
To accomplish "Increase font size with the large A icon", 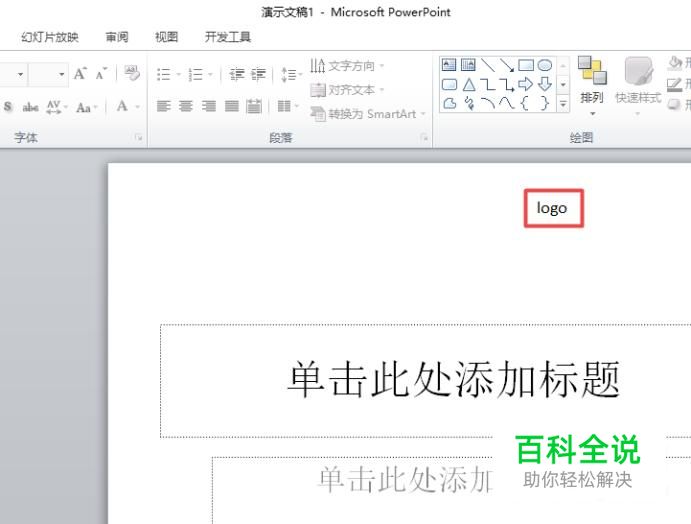I will point(80,73).
